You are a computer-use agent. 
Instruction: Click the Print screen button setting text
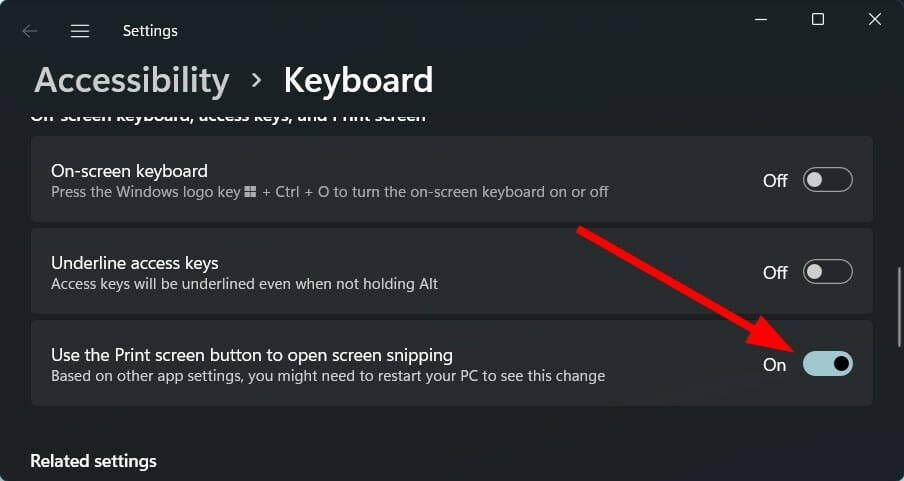[x=252, y=355]
